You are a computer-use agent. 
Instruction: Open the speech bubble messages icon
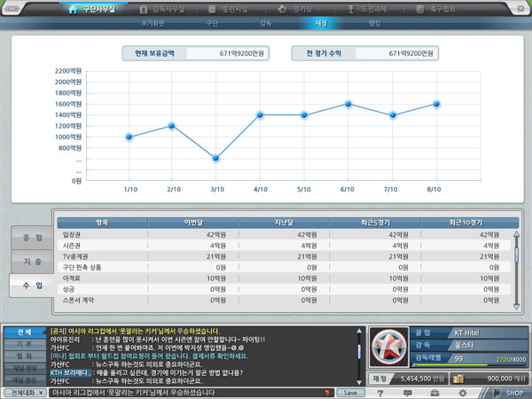point(408,393)
